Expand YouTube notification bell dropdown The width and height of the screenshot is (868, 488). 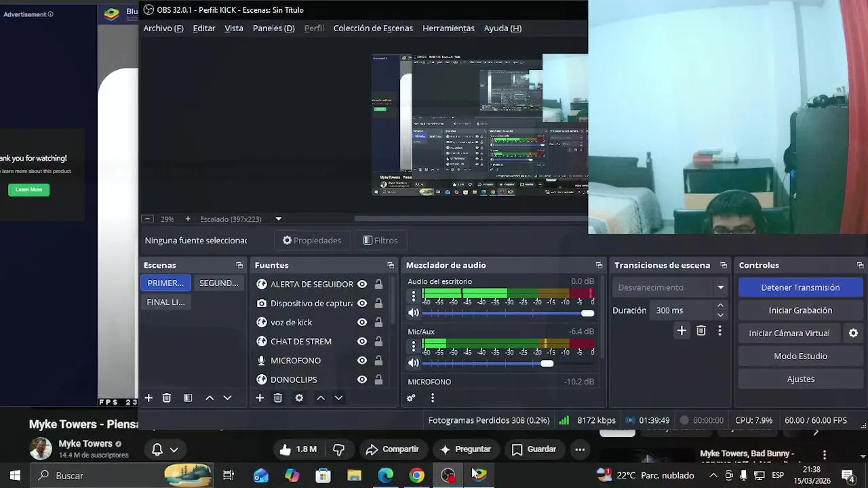point(174,449)
